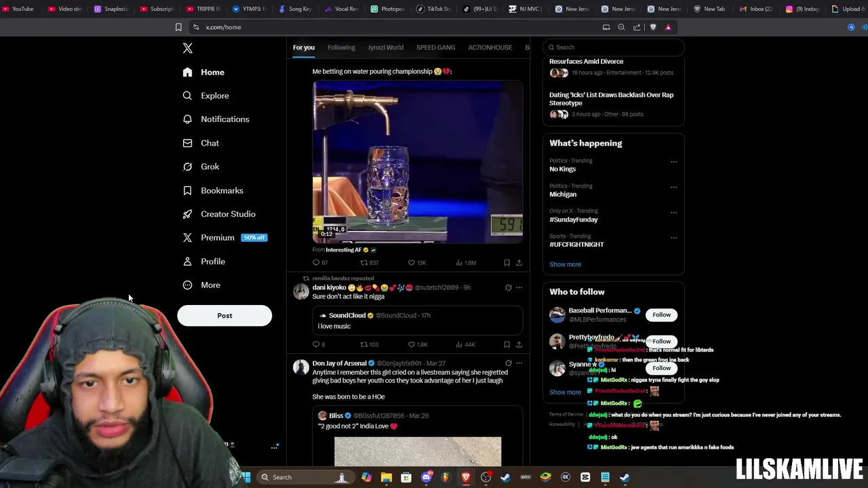
Task: Follow Baseball Performances account
Action: (661, 314)
